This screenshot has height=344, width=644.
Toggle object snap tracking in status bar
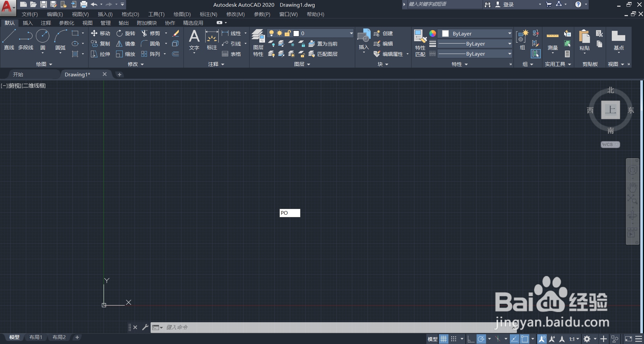click(x=514, y=339)
